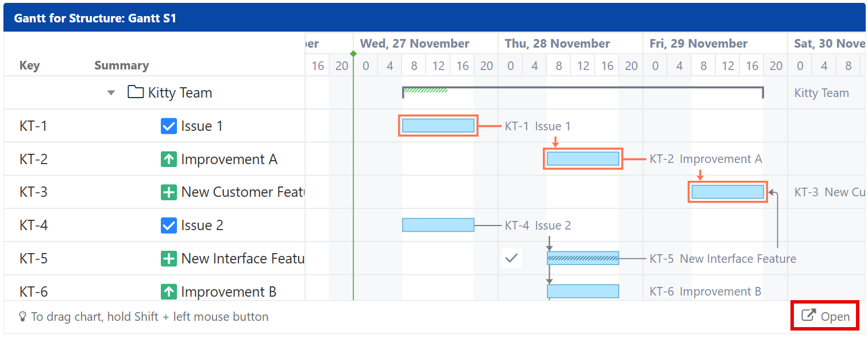Image resolution: width=868 pixels, height=338 pixels.
Task: Click the New Customer Feature plus icon
Action: 168,192
